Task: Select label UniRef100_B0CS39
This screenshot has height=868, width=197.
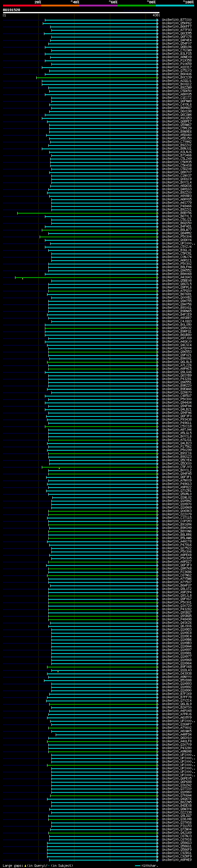Action: click(177, 78)
